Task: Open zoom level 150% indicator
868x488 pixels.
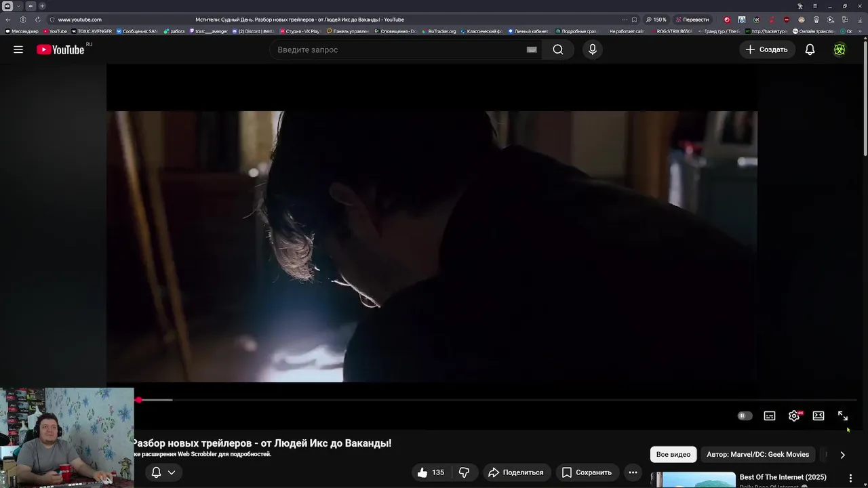Action: 656,20
